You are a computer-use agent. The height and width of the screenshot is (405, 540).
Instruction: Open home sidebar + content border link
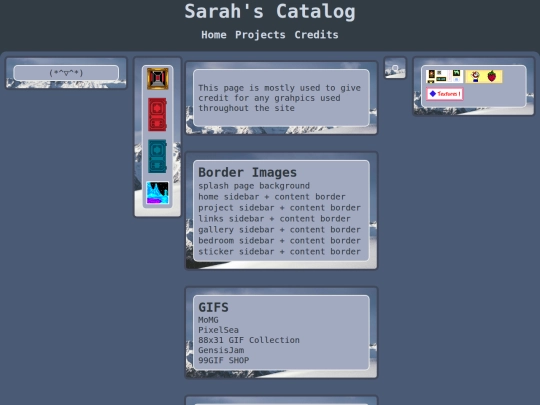pos(272,197)
